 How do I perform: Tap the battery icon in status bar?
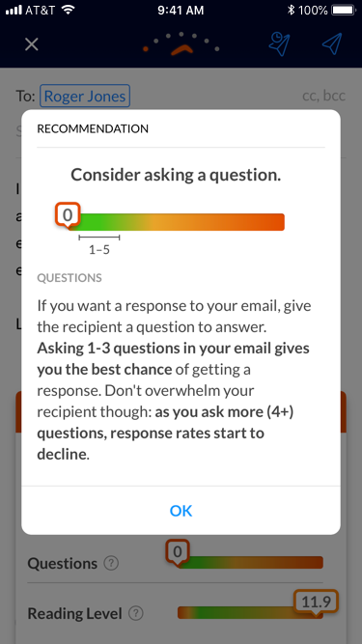(343, 11)
